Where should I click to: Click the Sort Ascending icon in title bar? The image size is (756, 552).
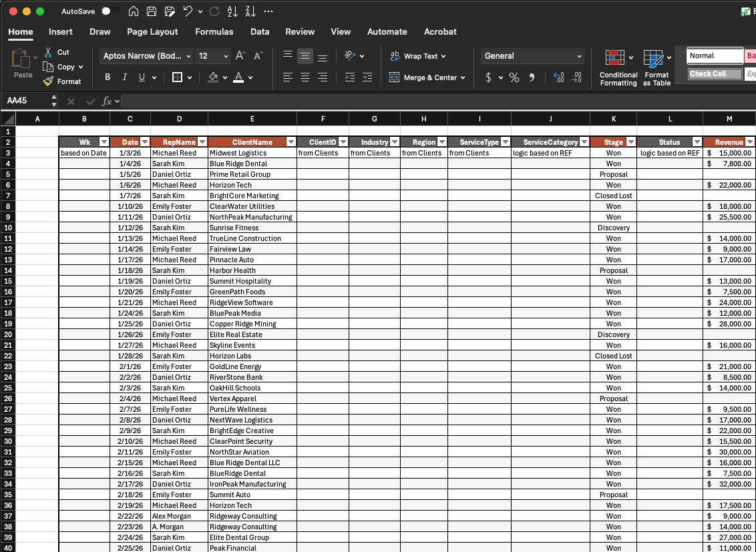(232, 11)
